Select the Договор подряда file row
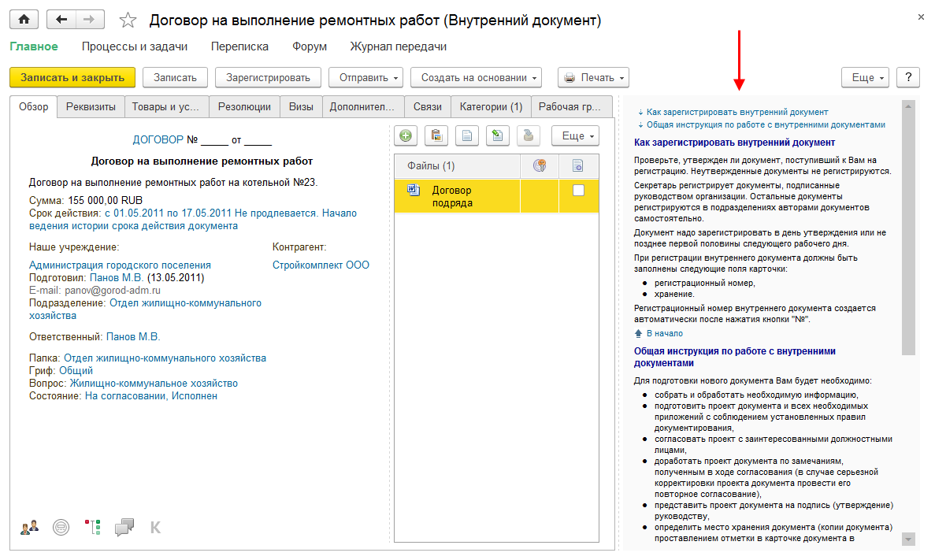The image size is (935, 560). click(x=496, y=196)
